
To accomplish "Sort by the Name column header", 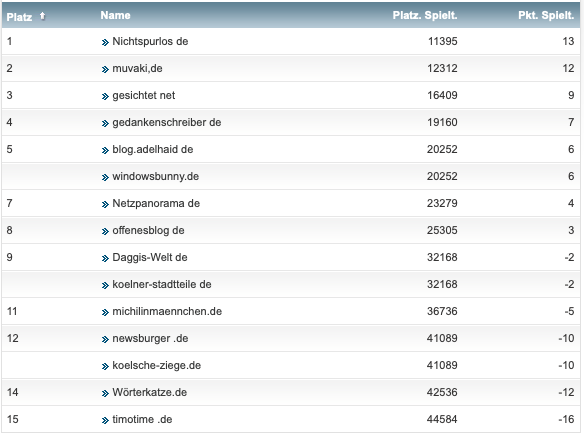I will [x=115, y=15].
